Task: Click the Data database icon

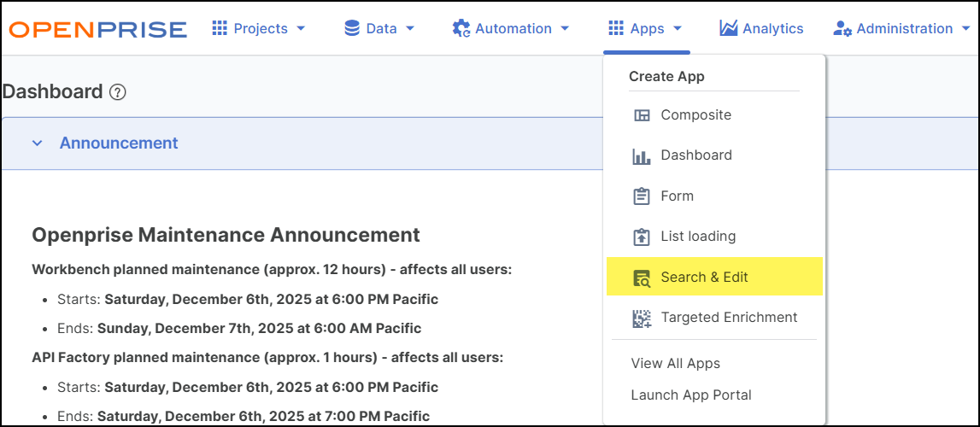Action: pos(352,28)
